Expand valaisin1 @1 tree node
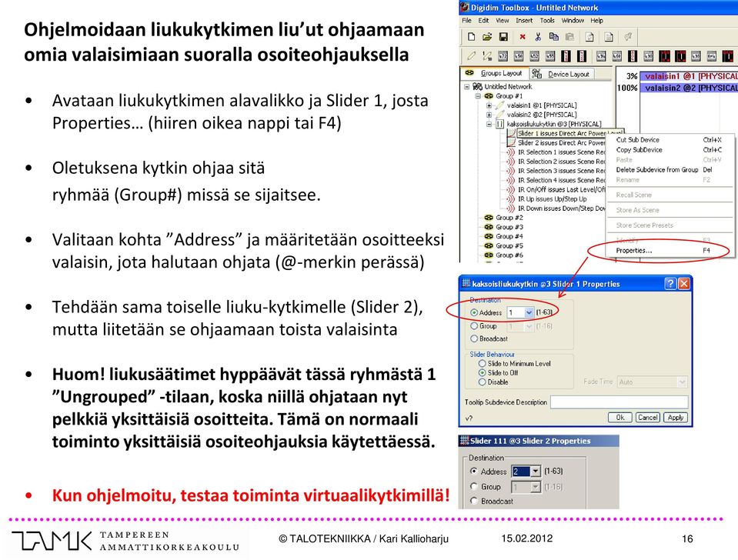 point(489,105)
